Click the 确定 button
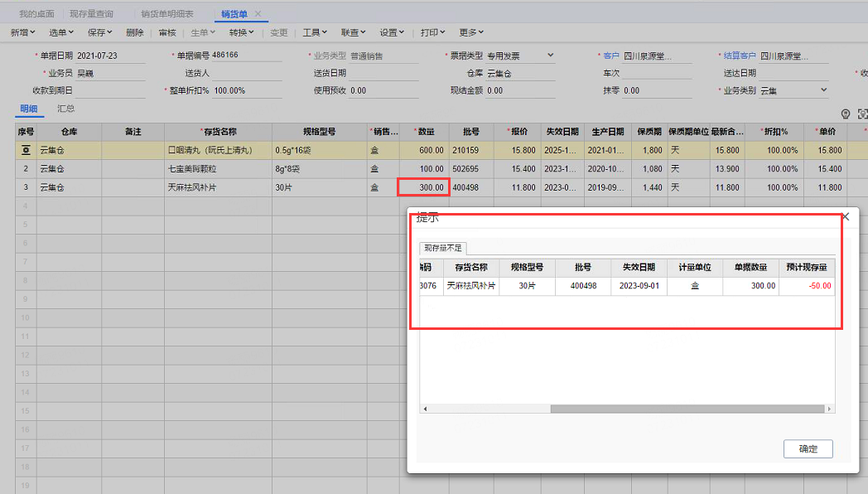868x494 pixels. click(x=808, y=448)
